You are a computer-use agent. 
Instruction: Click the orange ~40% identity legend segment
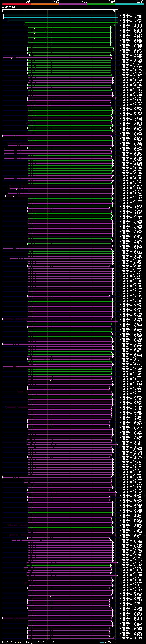click(45, 4)
